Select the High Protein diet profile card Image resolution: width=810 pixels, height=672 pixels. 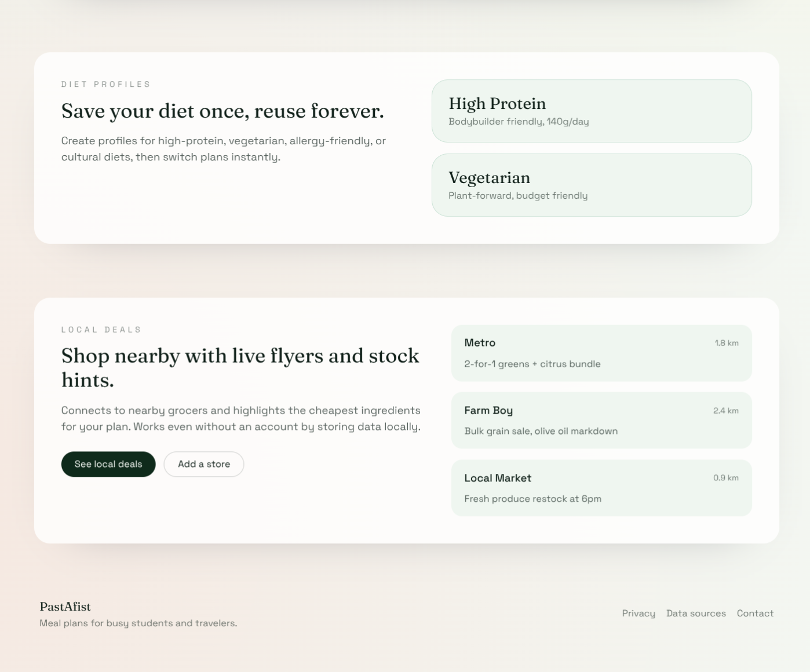tap(592, 111)
